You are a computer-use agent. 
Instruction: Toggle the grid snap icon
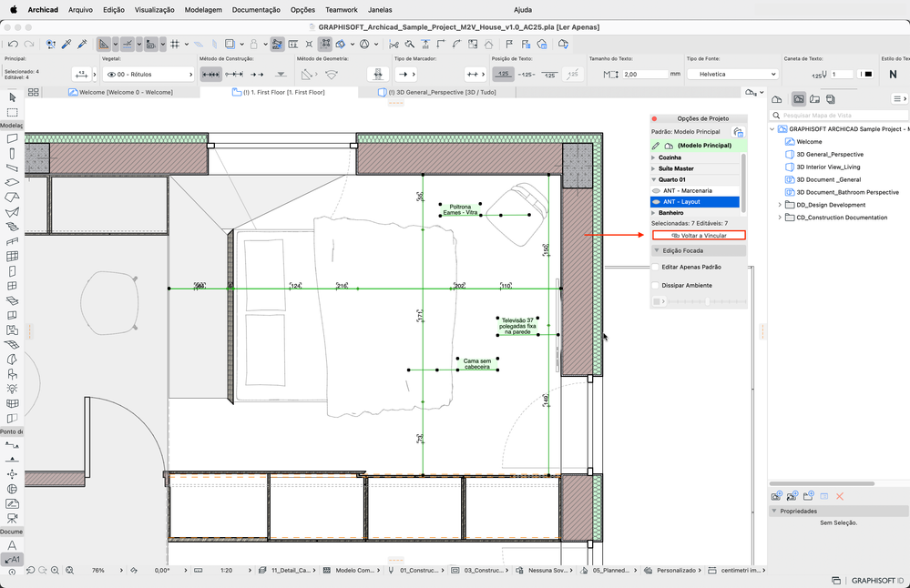coord(175,44)
